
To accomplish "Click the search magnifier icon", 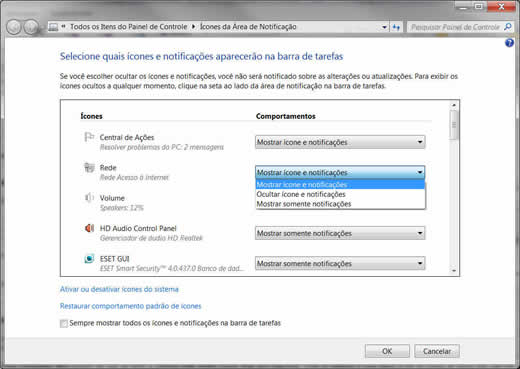I will coord(508,27).
